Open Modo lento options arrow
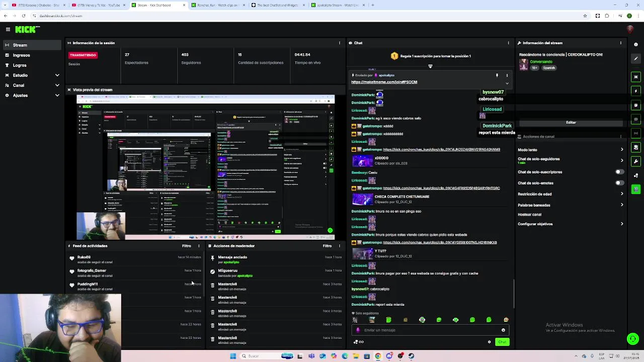Image resolution: width=644 pixels, height=362 pixels. tap(622, 150)
